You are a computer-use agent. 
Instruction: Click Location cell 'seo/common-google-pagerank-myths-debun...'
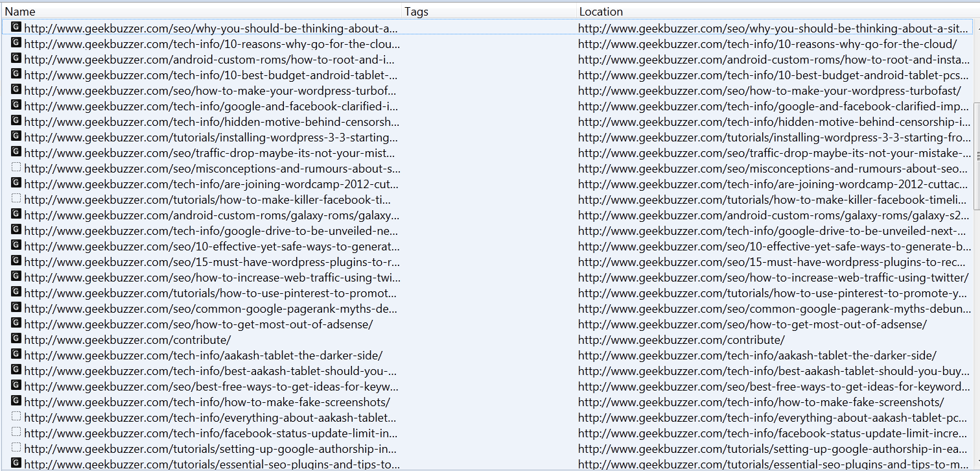[x=775, y=309]
